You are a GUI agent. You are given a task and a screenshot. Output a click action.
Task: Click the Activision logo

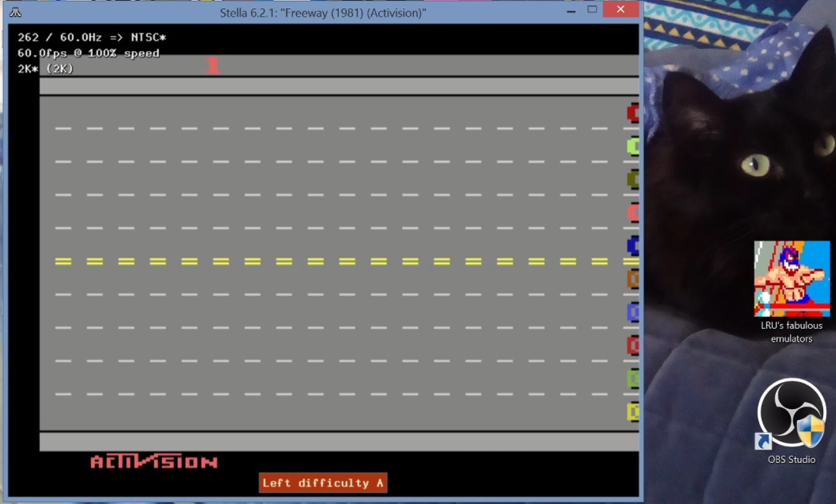pos(154,462)
